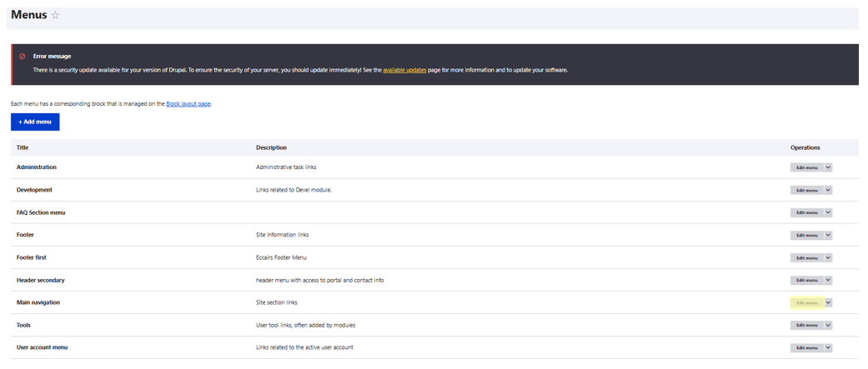
Task: Click Edit menu for Administration
Action: [x=806, y=167]
